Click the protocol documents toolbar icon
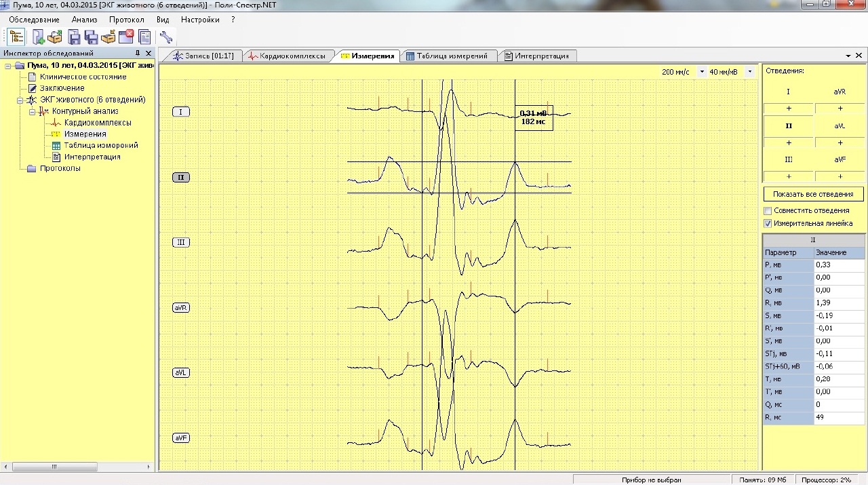868x485 pixels. coord(144,37)
